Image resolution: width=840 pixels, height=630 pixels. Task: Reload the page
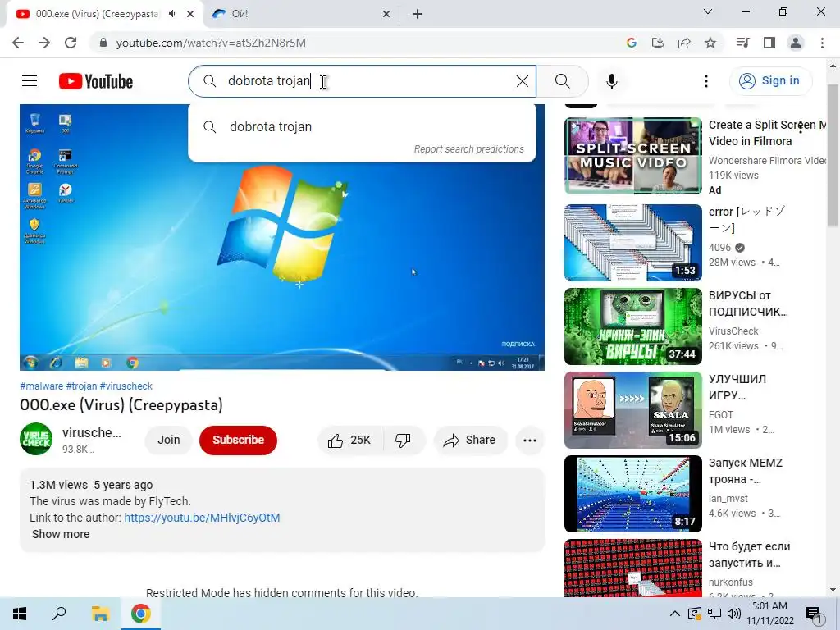(71, 43)
